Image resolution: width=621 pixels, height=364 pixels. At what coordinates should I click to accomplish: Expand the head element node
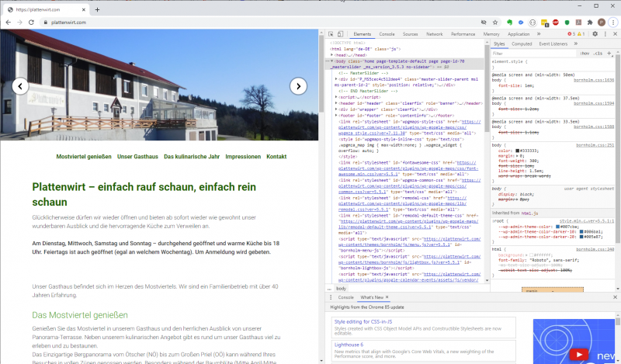point(334,55)
